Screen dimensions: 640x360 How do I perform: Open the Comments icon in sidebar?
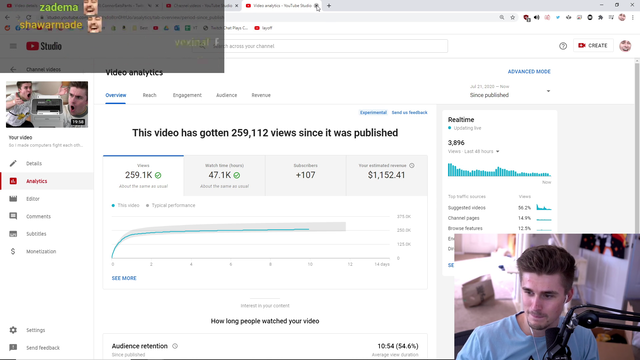(13, 216)
